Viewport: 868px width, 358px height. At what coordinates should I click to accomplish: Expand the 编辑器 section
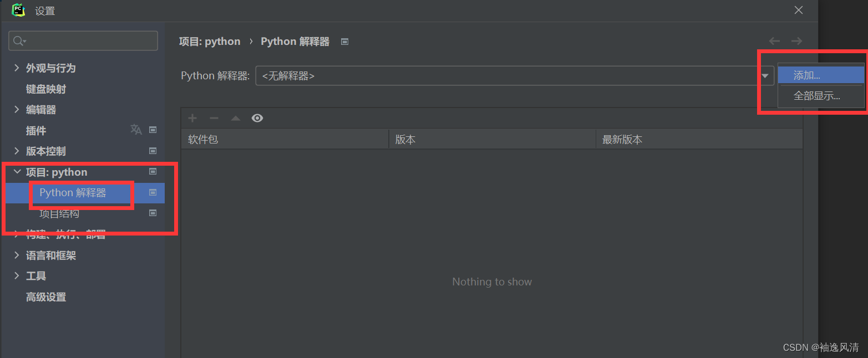click(17, 109)
